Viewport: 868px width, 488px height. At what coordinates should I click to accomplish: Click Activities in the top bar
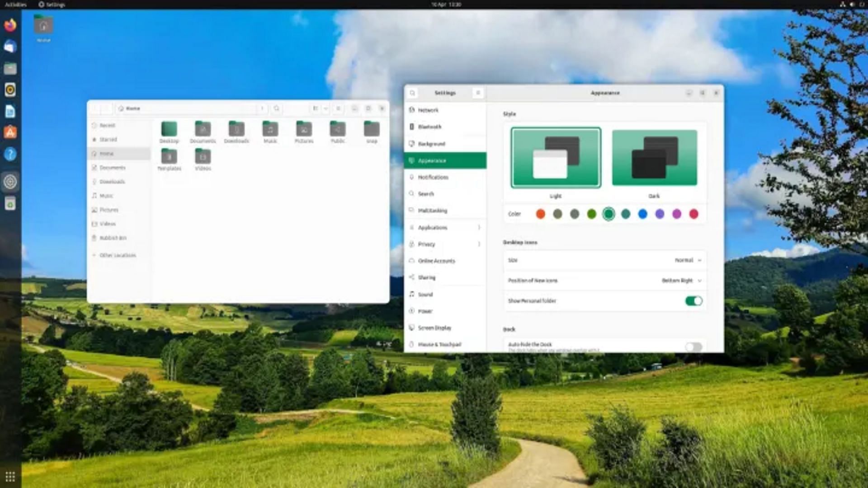pyautogui.click(x=15, y=5)
